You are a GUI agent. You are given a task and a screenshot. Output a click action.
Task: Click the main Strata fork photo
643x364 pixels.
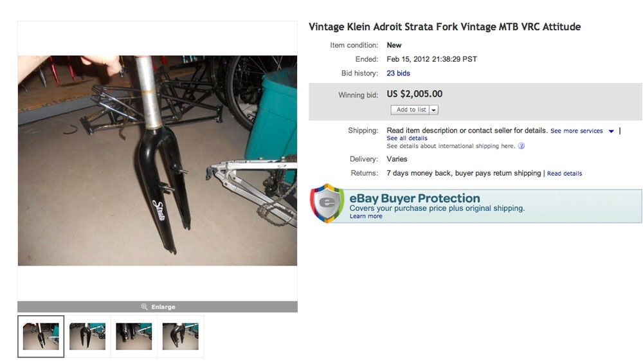[158, 160]
